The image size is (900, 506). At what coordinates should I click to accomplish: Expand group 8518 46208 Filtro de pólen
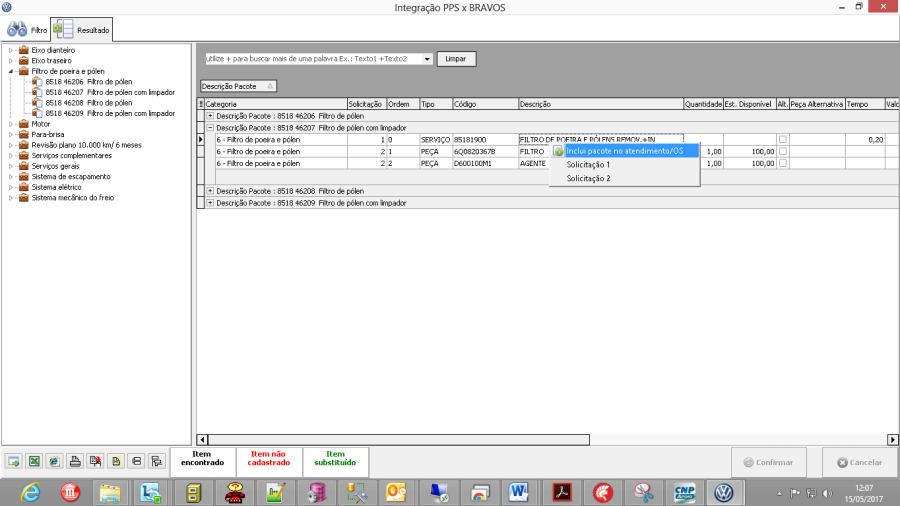pyautogui.click(x=210, y=191)
